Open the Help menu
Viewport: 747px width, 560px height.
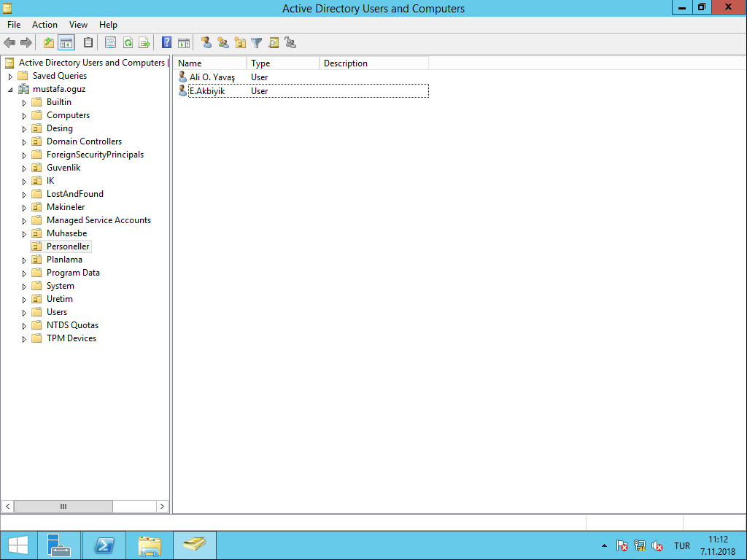[x=108, y=25]
